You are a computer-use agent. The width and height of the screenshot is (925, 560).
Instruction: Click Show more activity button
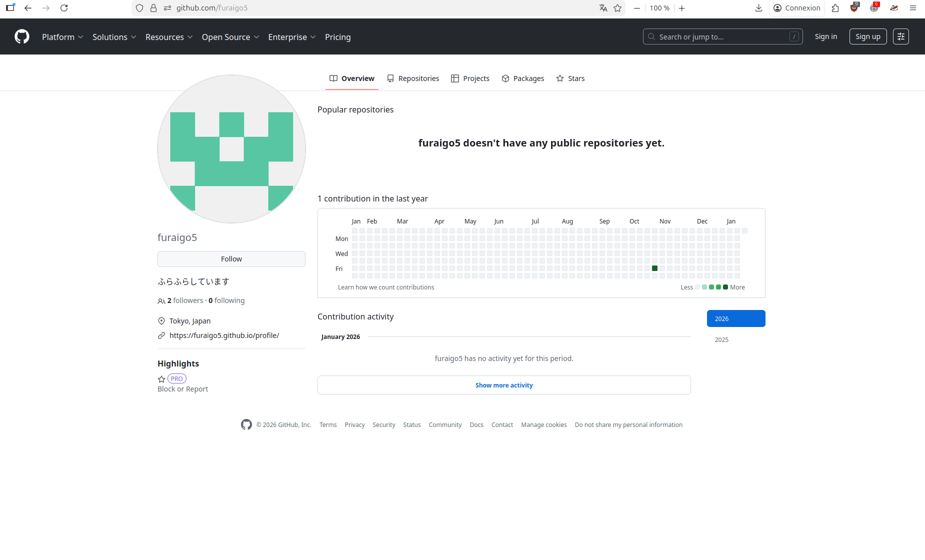click(x=504, y=385)
